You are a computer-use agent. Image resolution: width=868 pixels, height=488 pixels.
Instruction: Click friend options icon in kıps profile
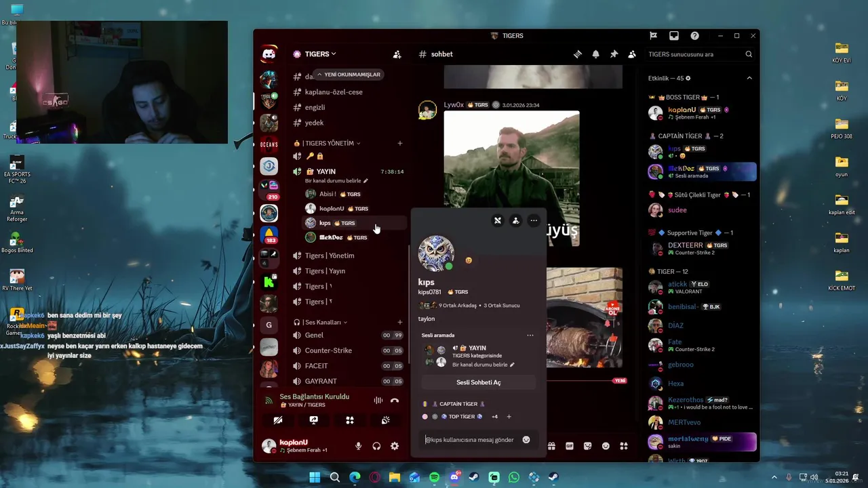coord(516,220)
